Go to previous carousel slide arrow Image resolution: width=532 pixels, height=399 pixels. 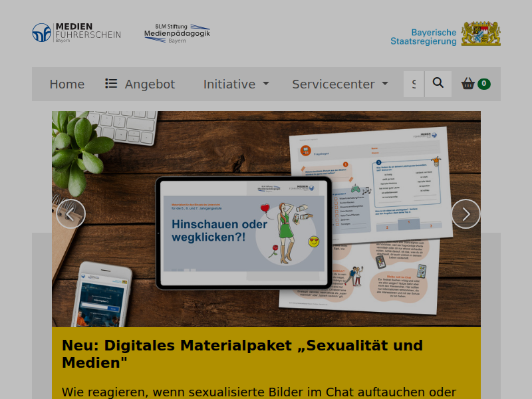tap(71, 213)
